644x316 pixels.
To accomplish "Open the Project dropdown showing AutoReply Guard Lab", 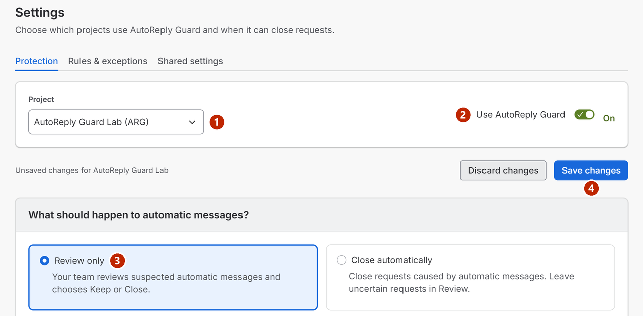I will pos(116,122).
